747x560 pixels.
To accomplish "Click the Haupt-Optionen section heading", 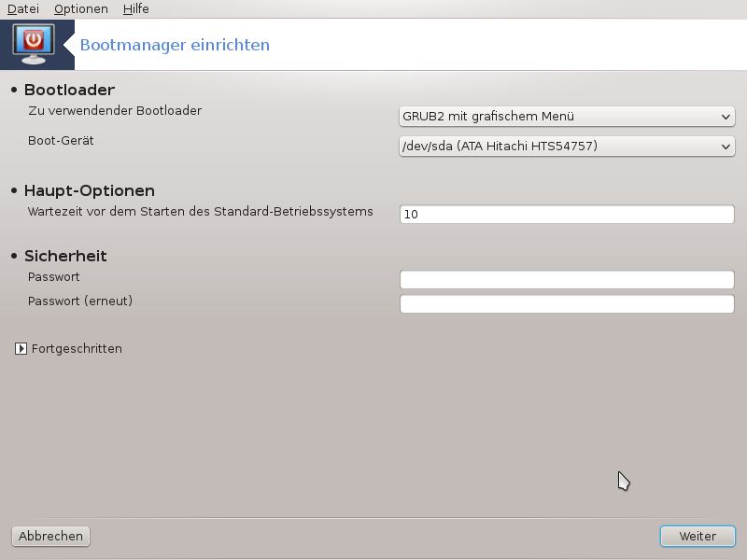I will click(x=90, y=190).
